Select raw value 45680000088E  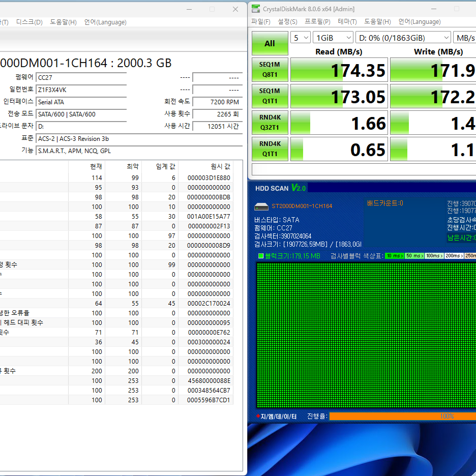[x=209, y=381]
